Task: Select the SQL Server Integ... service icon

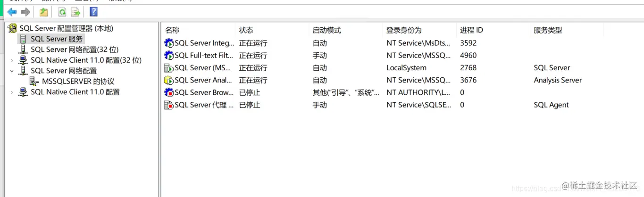Action: point(169,43)
